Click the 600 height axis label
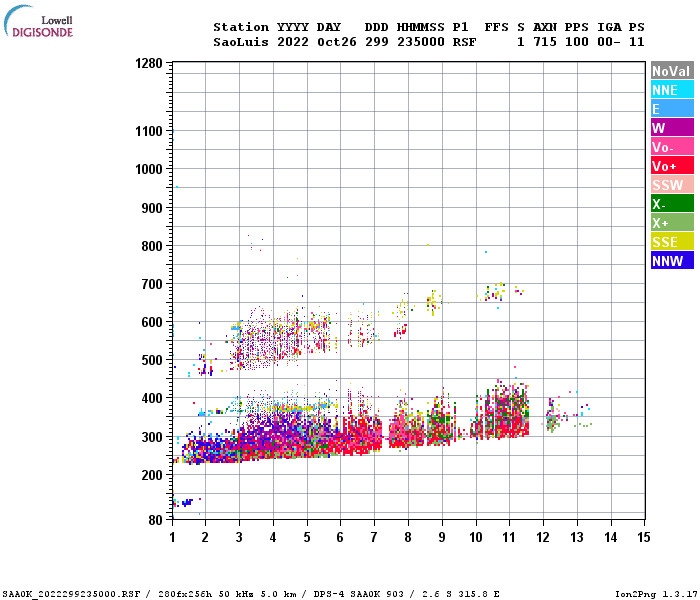700x600 pixels. click(152, 322)
